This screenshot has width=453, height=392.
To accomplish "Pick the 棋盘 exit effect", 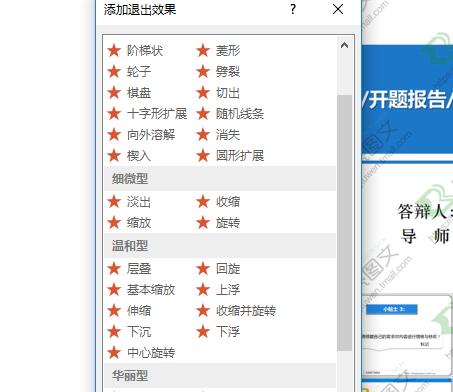I will click(129, 93).
